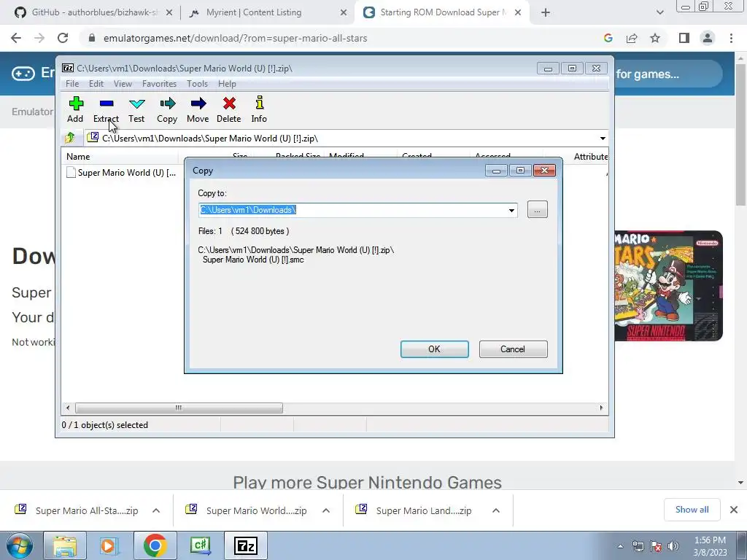Open options for Super Mario Land download
This screenshot has height=560, width=747.
pyautogui.click(x=496, y=510)
